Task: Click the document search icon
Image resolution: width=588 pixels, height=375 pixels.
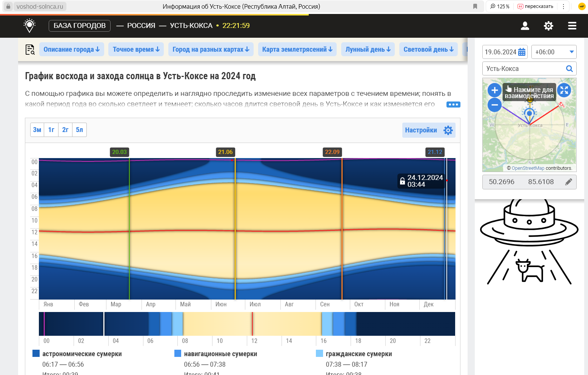Action: pos(30,49)
